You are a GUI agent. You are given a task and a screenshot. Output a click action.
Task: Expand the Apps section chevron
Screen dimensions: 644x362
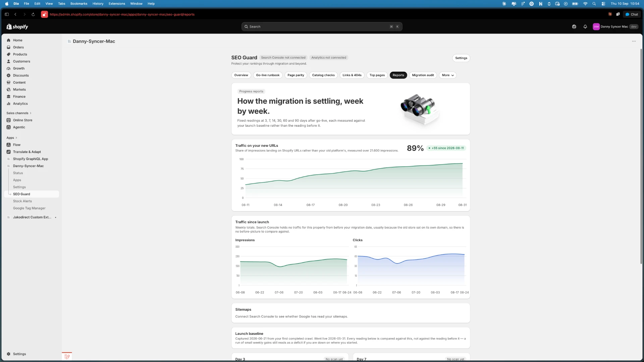(16, 138)
